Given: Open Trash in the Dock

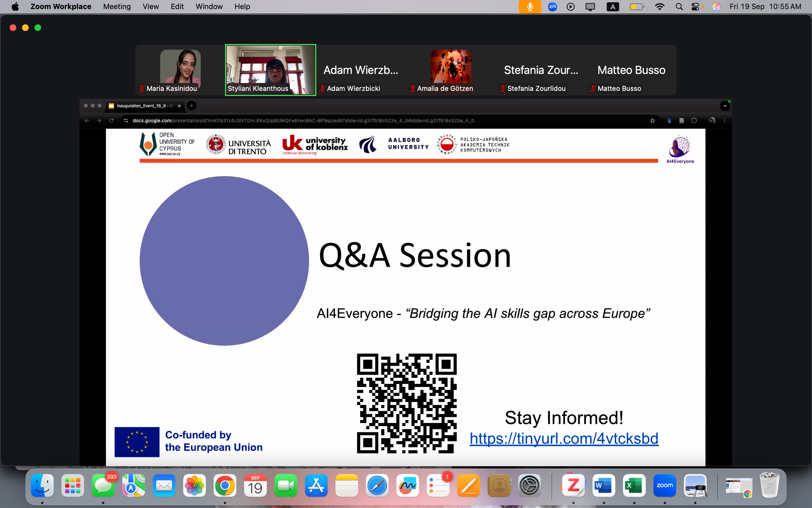Looking at the screenshot, I should click(x=770, y=485).
